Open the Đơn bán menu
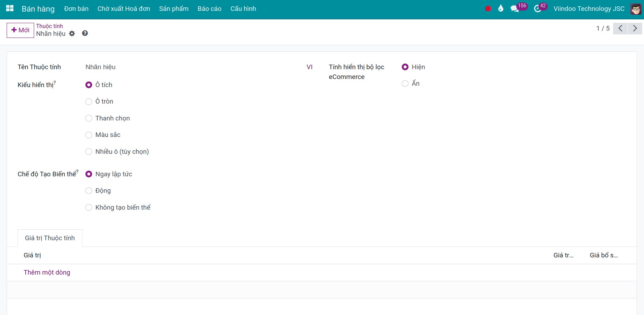 (x=76, y=9)
